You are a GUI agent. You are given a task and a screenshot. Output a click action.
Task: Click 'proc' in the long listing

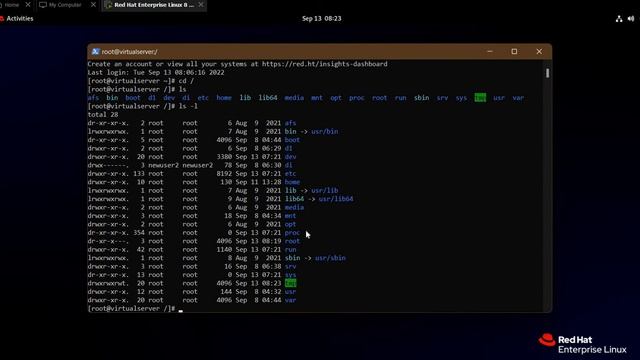coord(292,233)
